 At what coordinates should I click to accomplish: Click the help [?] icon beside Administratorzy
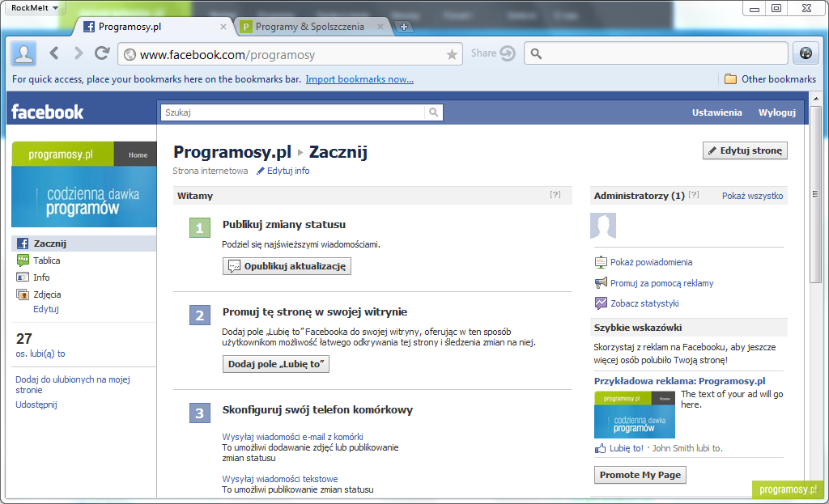[694, 194]
